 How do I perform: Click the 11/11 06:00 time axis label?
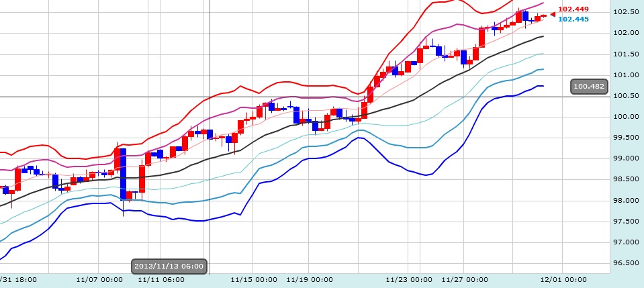click(x=161, y=280)
